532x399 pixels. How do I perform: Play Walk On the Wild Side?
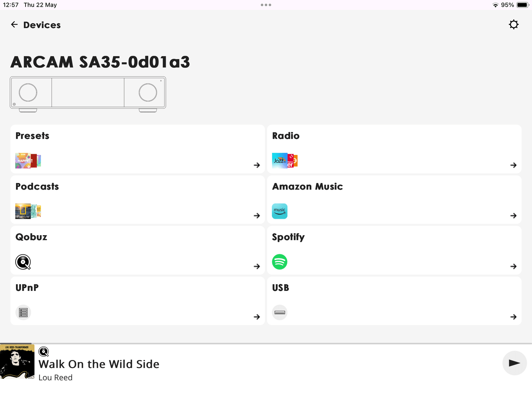point(514,363)
